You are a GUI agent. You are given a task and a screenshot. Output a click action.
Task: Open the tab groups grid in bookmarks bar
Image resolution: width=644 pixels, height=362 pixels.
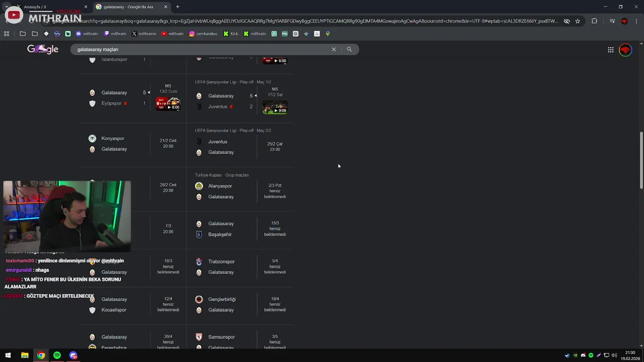pyautogui.click(x=7, y=34)
